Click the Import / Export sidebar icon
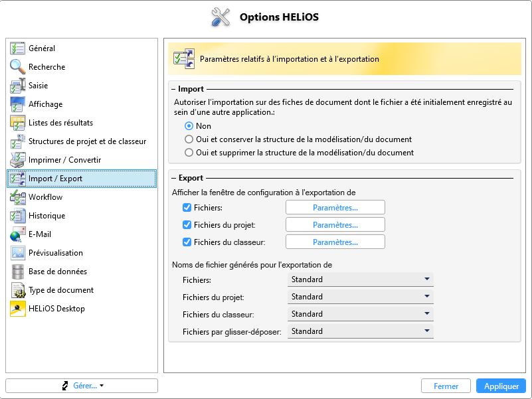 click(17, 179)
